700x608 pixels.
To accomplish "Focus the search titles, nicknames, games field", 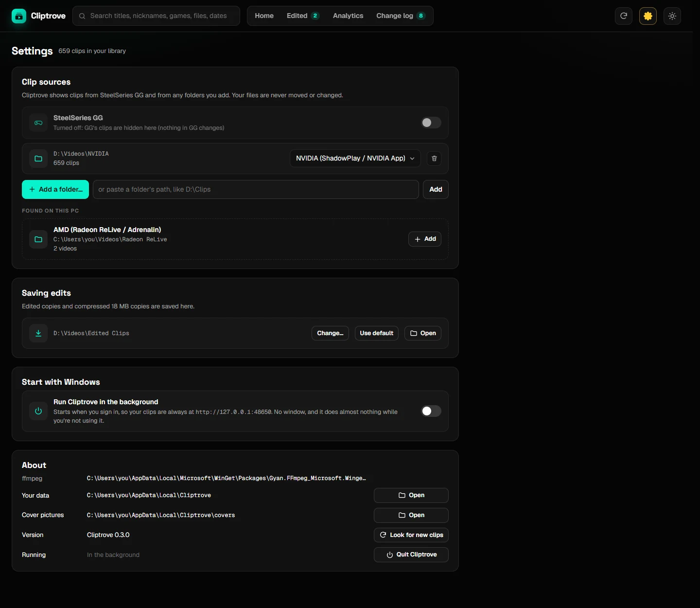I will point(156,16).
